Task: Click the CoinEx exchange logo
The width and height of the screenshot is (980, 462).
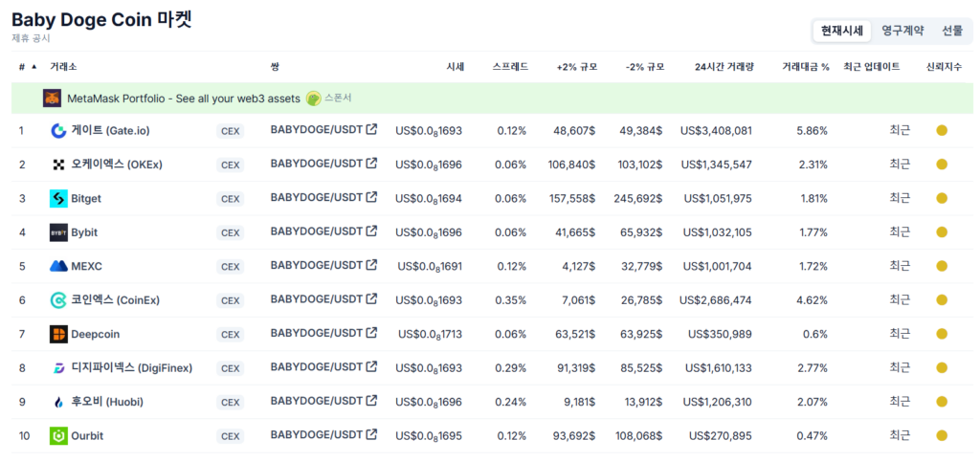Action: [58, 300]
